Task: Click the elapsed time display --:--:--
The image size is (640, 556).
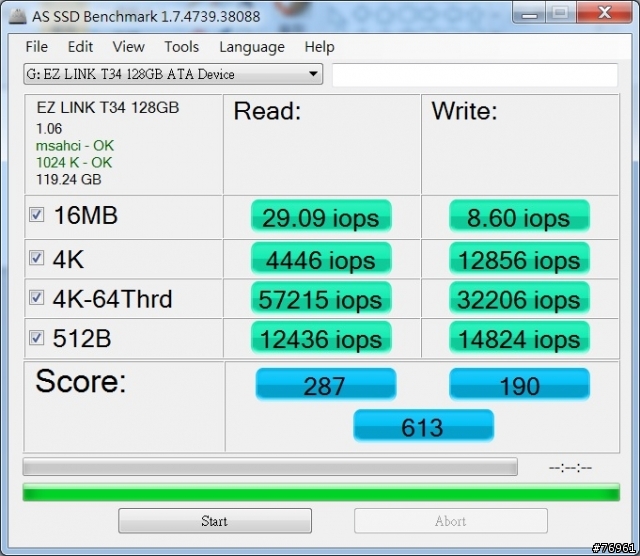Action: pyautogui.click(x=570, y=467)
